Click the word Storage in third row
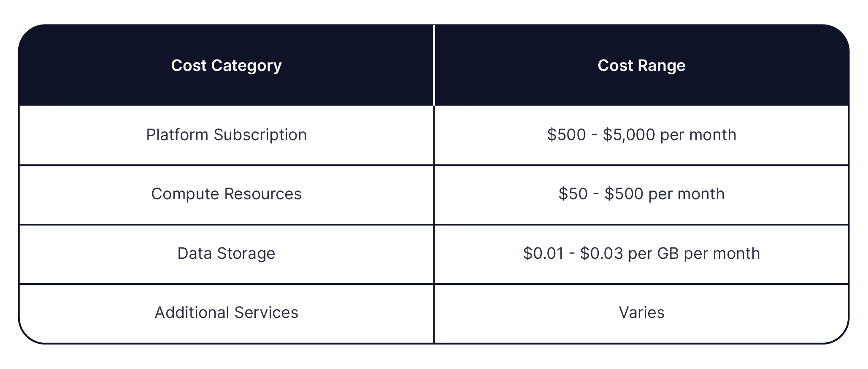The height and width of the screenshot is (369, 868). [x=246, y=254]
